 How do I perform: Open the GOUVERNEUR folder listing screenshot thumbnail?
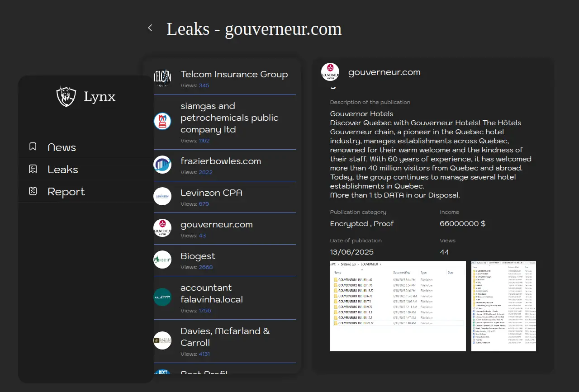(398, 306)
